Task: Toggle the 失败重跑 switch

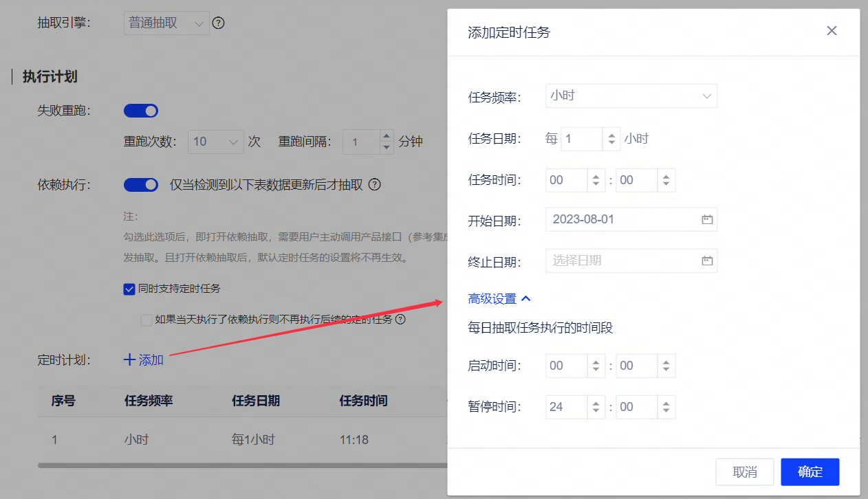Action: pyautogui.click(x=141, y=111)
